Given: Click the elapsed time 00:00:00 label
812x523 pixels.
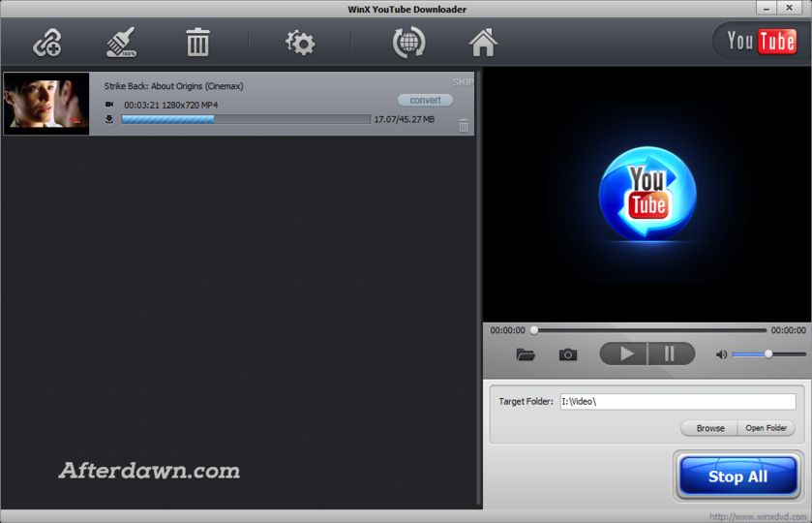Looking at the screenshot, I should pos(507,330).
